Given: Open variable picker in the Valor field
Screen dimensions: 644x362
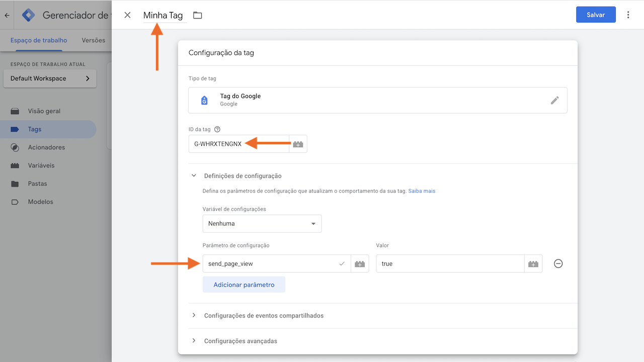Looking at the screenshot, I should [533, 263].
